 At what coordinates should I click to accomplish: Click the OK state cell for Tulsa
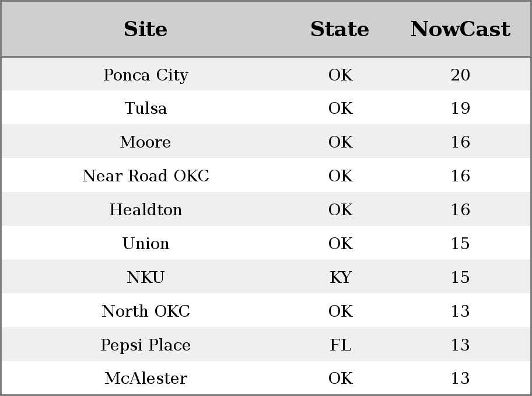340,108
